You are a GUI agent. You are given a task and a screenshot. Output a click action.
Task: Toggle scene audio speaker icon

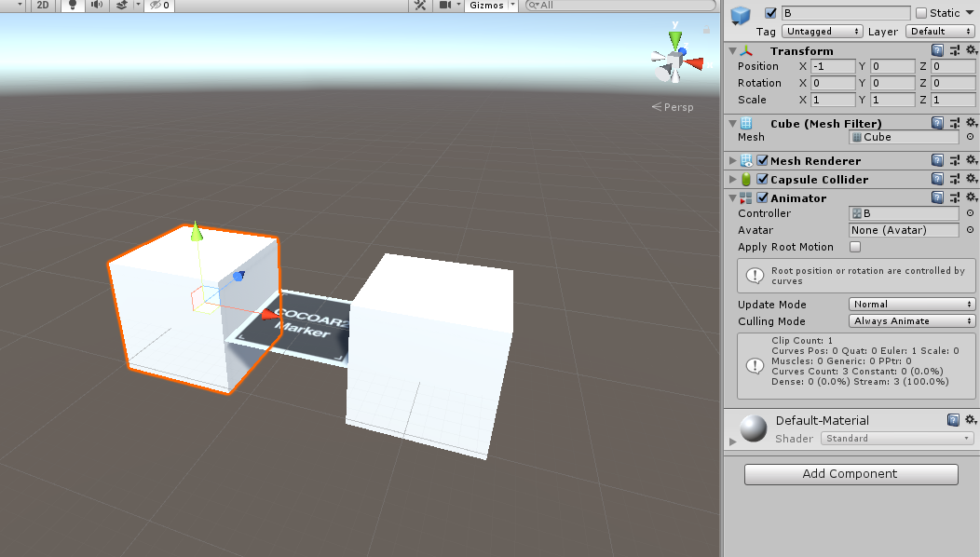click(97, 5)
